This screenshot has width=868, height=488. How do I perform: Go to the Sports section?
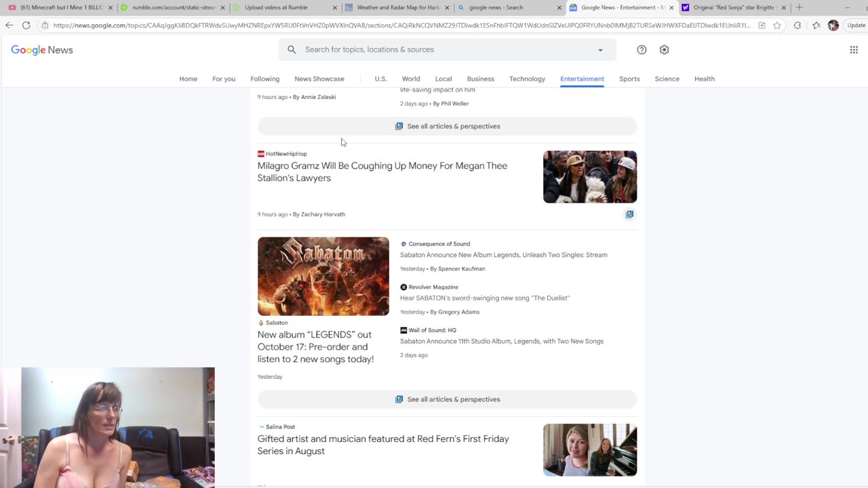point(629,79)
